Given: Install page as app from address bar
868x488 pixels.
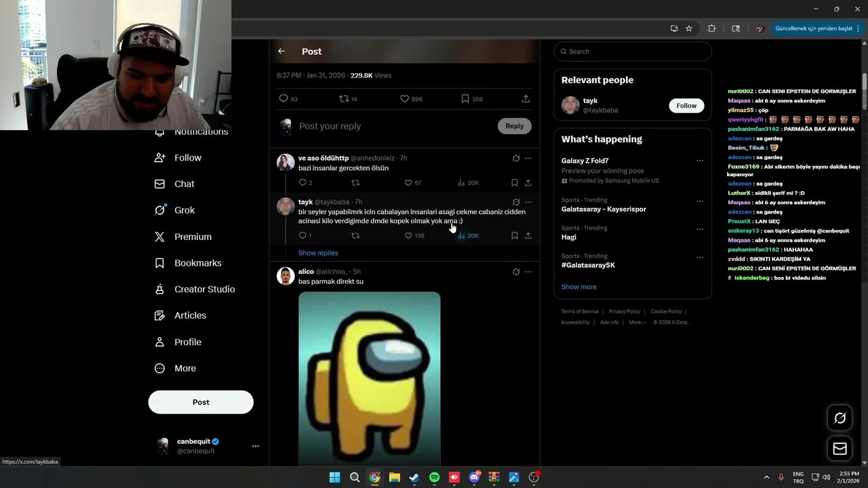Looking at the screenshot, I should 674,28.
